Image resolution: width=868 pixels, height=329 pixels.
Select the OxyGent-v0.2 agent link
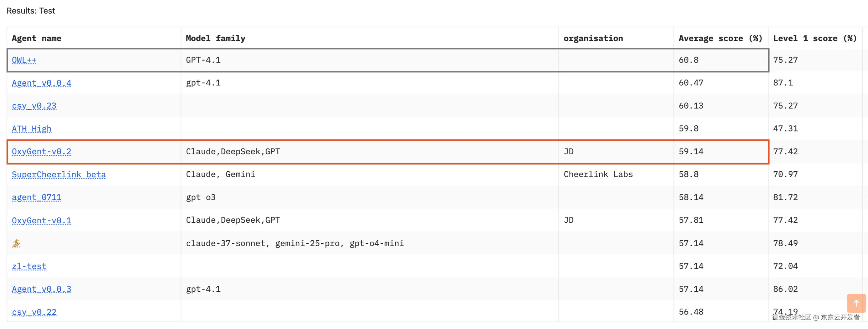[x=41, y=151]
